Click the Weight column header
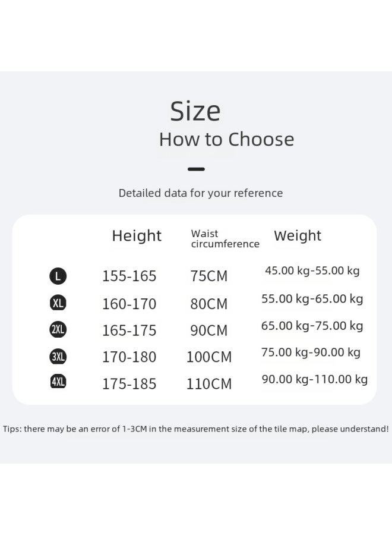The height and width of the screenshot is (535, 392). [x=298, y=236]
